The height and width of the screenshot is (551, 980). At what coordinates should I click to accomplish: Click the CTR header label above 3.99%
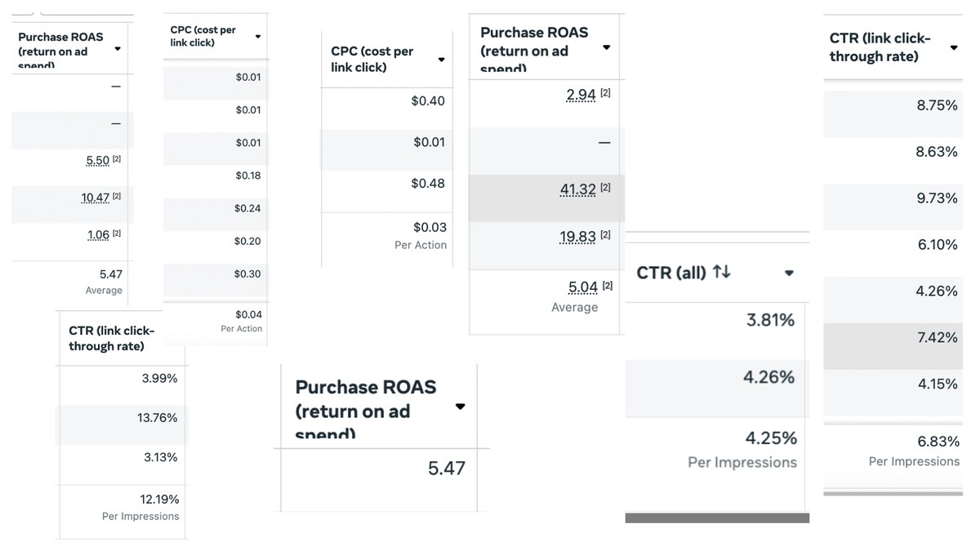[x=111, y=339]
